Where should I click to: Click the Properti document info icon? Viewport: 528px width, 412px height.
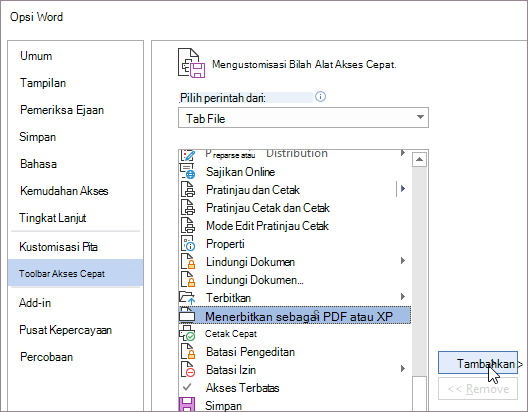point(188,243)
